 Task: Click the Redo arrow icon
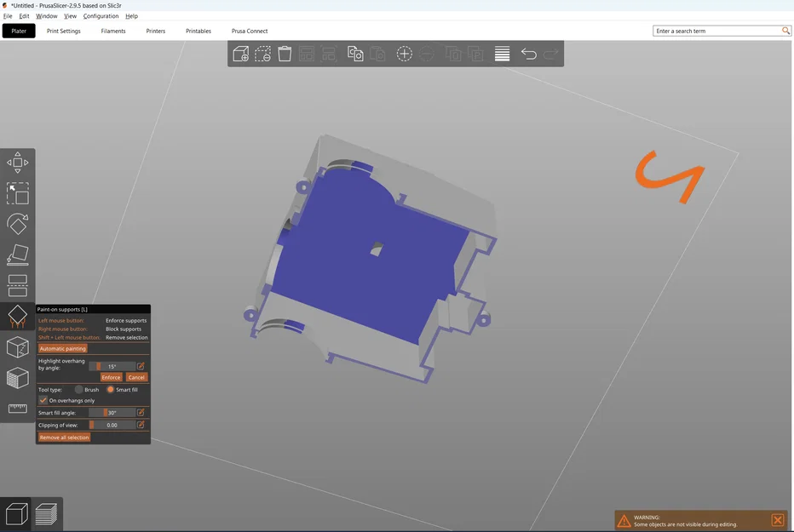coord(551,54)
